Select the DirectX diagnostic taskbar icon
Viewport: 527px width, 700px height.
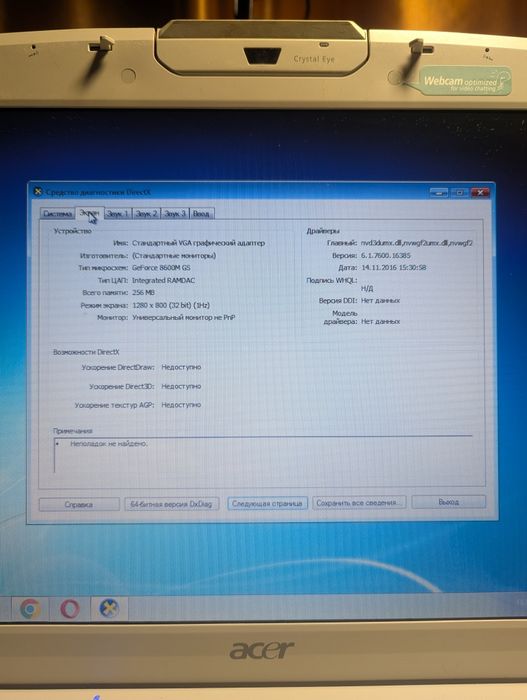[x=109, y=608]
